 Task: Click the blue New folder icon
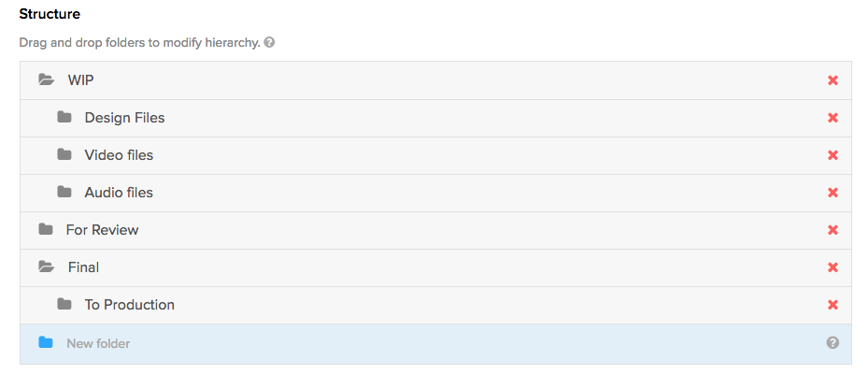coord(46,343)
